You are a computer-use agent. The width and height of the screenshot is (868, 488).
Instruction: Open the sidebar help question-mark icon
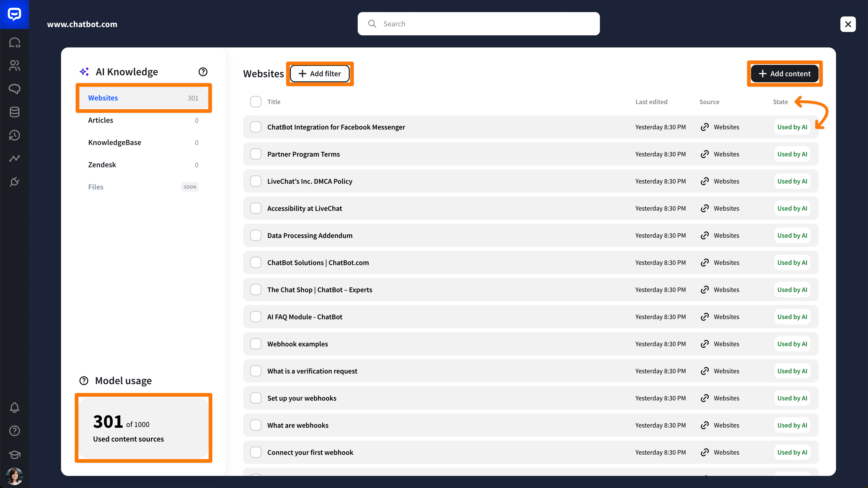pos(15,431)
